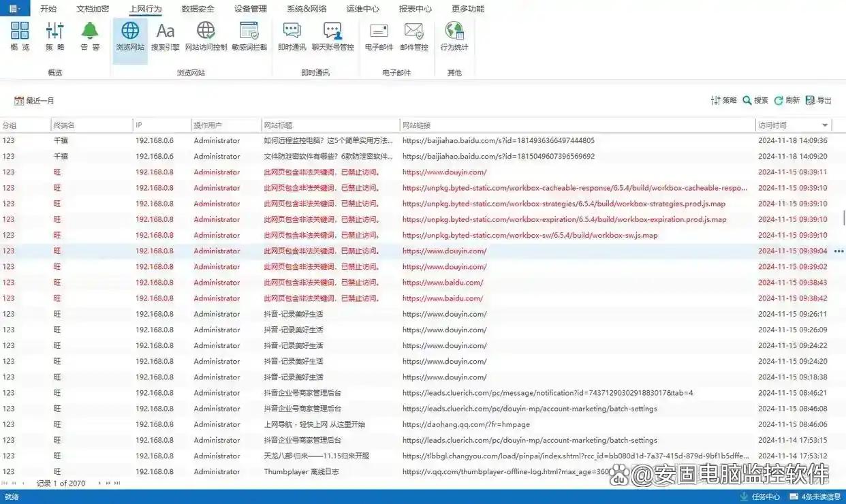Screen dimensions: 846x504
Task: Open the blue application menu button
Action: pos(15,8)
